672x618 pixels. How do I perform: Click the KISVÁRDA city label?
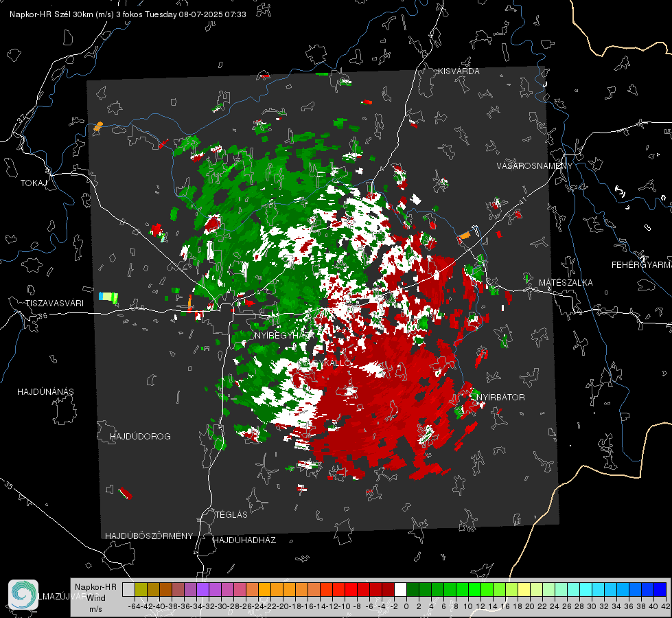[459, 71]
